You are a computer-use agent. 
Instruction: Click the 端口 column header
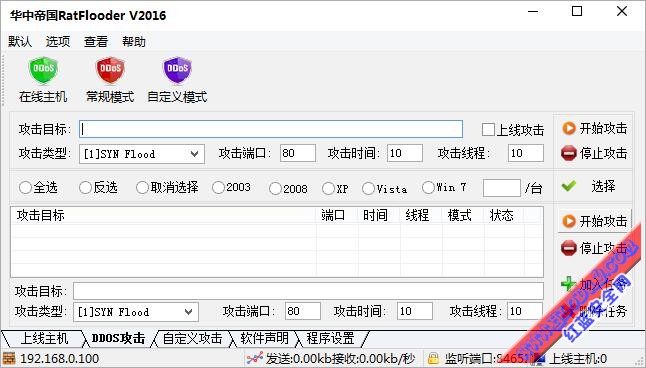point(337,216)
